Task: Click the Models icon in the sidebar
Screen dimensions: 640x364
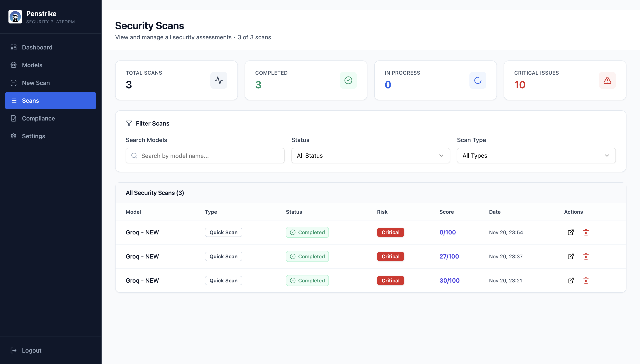Action: pyautogui.click(x=14, y=65)
